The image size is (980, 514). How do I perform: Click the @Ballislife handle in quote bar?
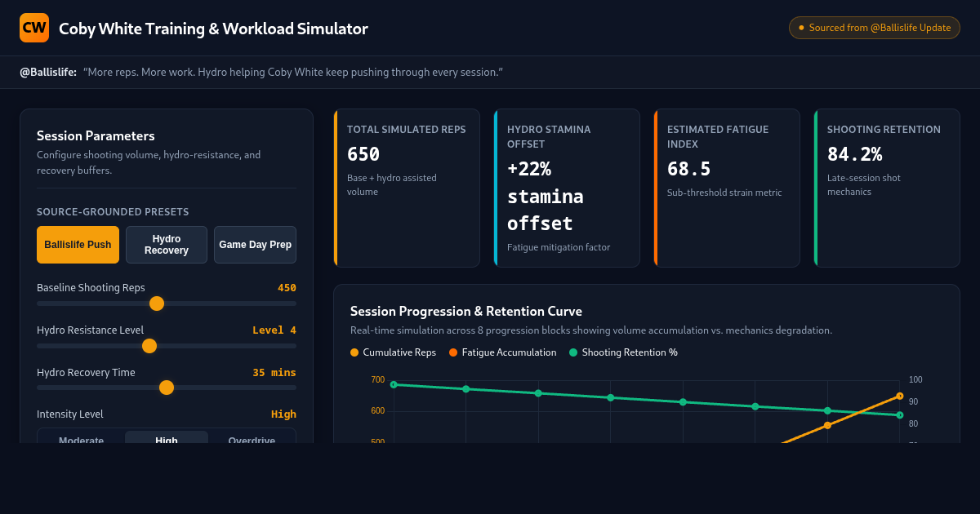pos(48,73)
